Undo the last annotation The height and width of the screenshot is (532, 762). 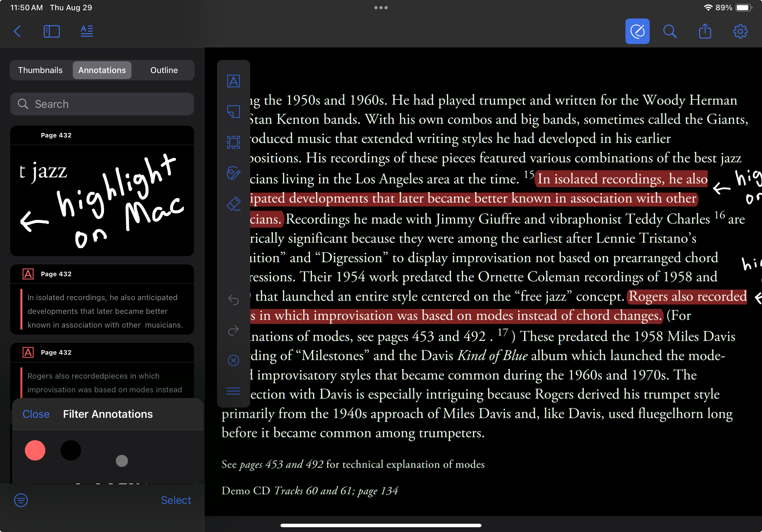pos(233,300)
